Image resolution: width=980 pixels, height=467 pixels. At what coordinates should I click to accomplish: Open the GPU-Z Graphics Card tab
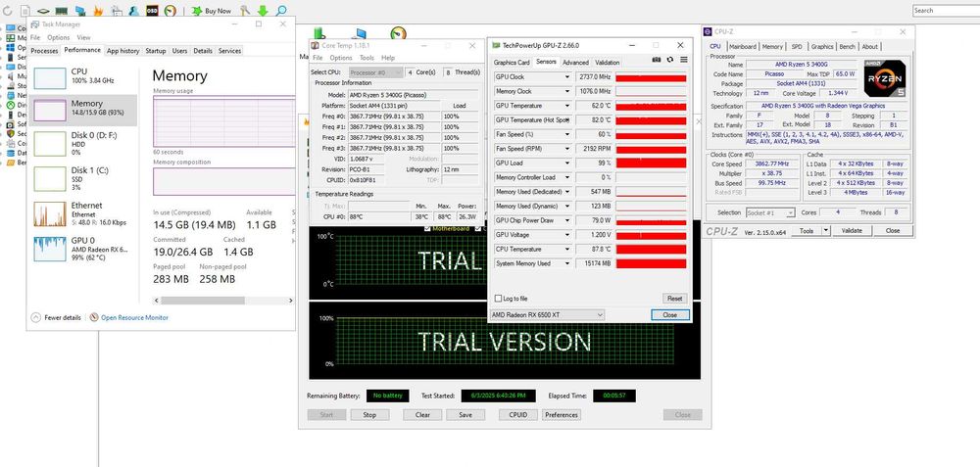[x=512, y=63]
